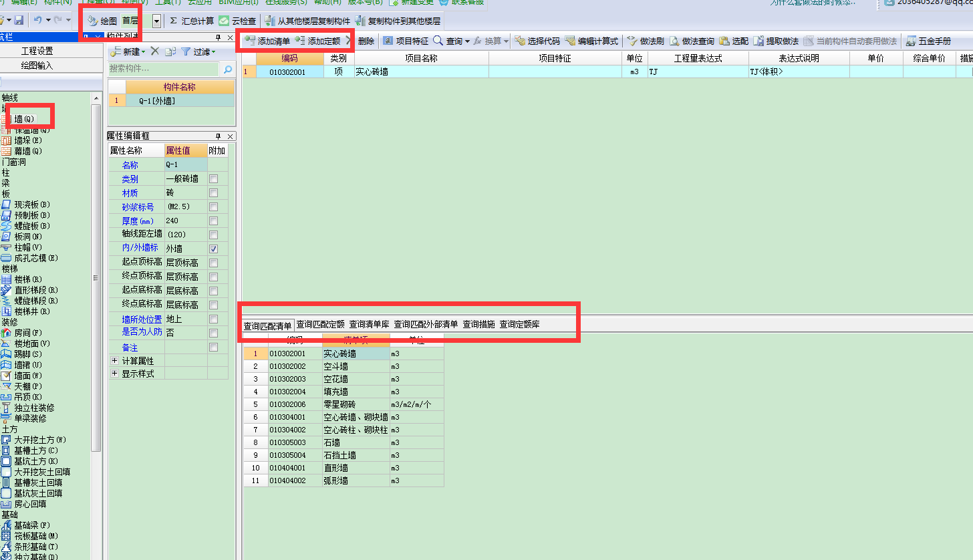Click the 选配 icon
The height and width of the screenshot is (560, 973).
coord(724,41)
